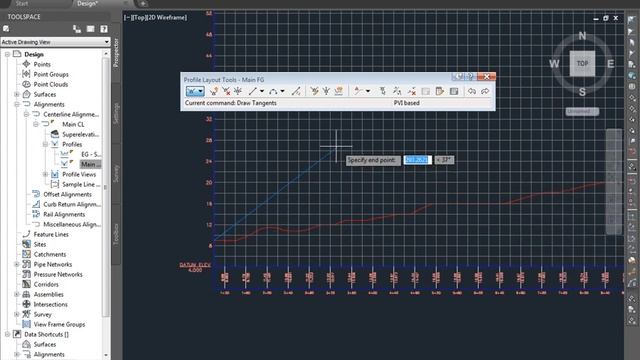
Task: Switch to the Settings tab
Action: click(116, 113)
